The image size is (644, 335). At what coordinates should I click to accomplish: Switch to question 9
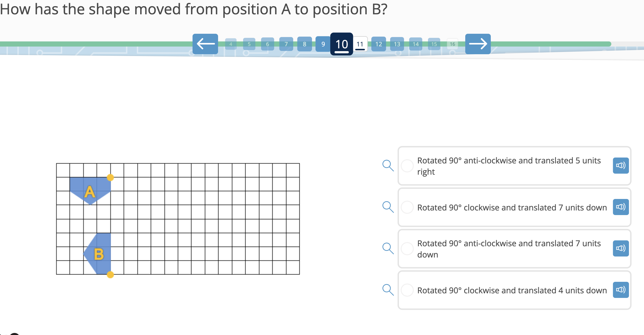point(323,44)
